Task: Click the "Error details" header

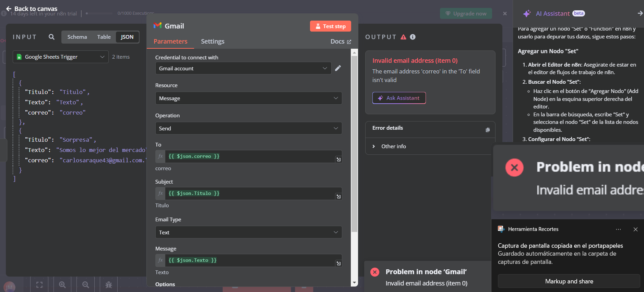Action: tap(387, 128)
